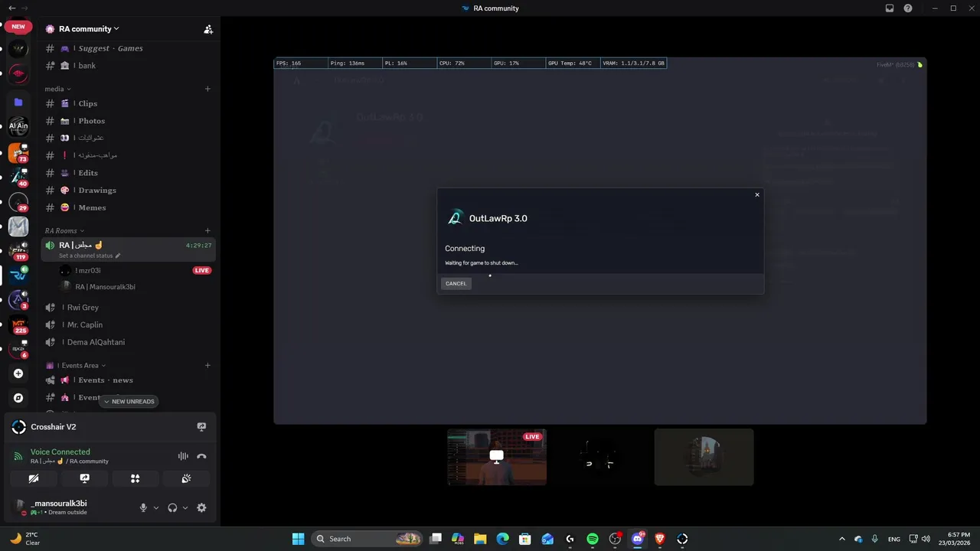This screenshot has height=551, width=980.
Task: Toggle headphones deafen
Action: pos(172,507)
